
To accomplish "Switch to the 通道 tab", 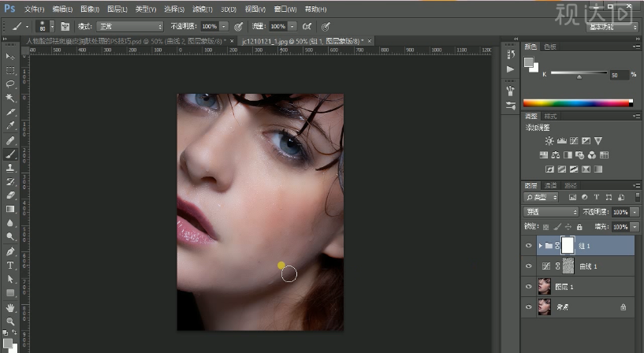I will tap(550, 185).
